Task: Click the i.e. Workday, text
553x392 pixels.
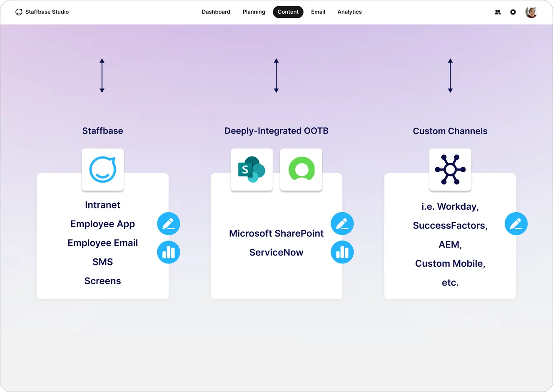Action: pyautogui.click(x=450, y=207)
